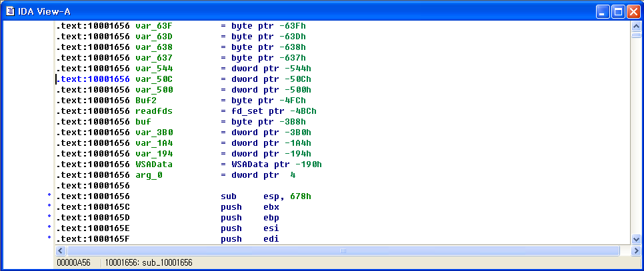Click '10001656: sub_10001656' in the status bar
Viewport: 644px width, 271px height.
(149, 262)
